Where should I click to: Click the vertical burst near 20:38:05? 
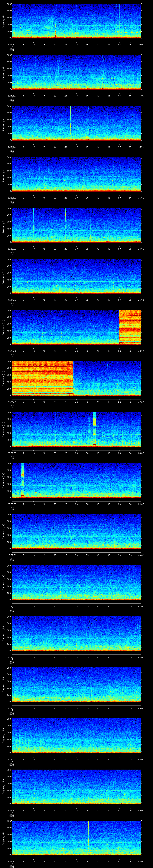23,480
